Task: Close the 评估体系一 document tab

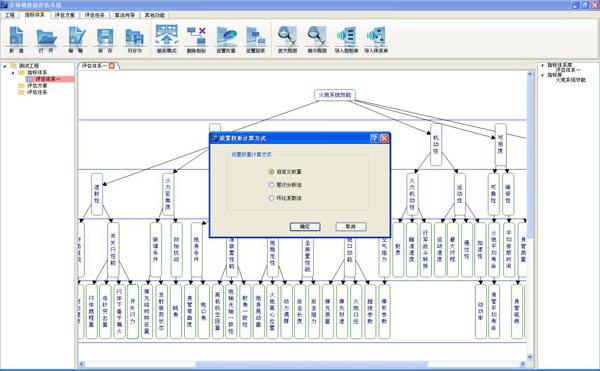Action: (x=112, y=66)
